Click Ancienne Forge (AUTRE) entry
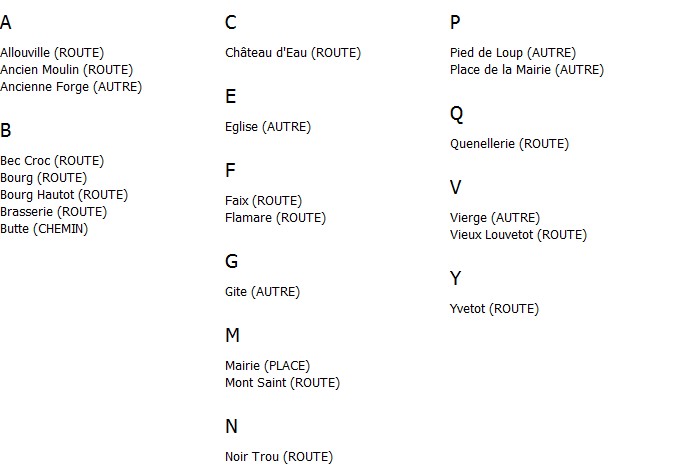The width and height of the screenshot is (675, 473). coord(71,87)
